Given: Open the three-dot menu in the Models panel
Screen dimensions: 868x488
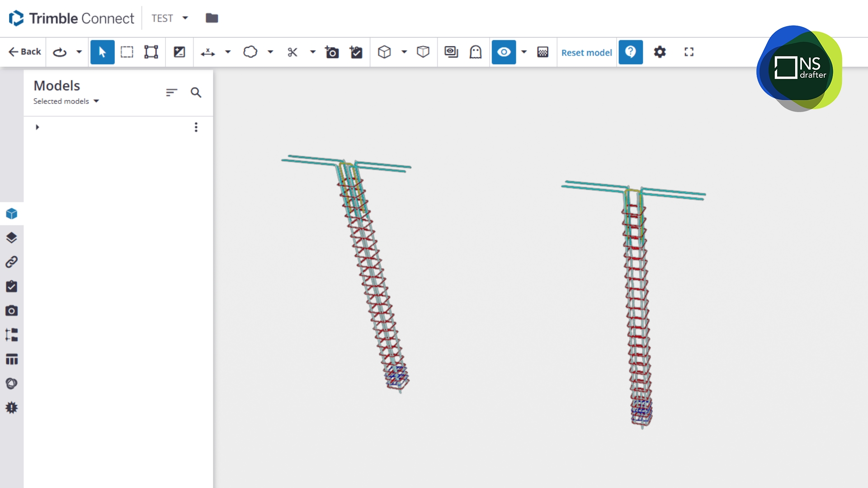Looking at the screenshot, I should 196,127.
